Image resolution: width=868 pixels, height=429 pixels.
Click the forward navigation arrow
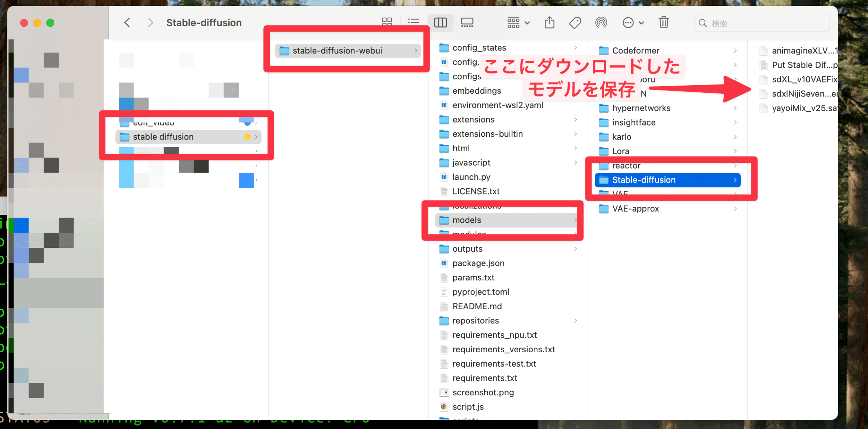150,22
